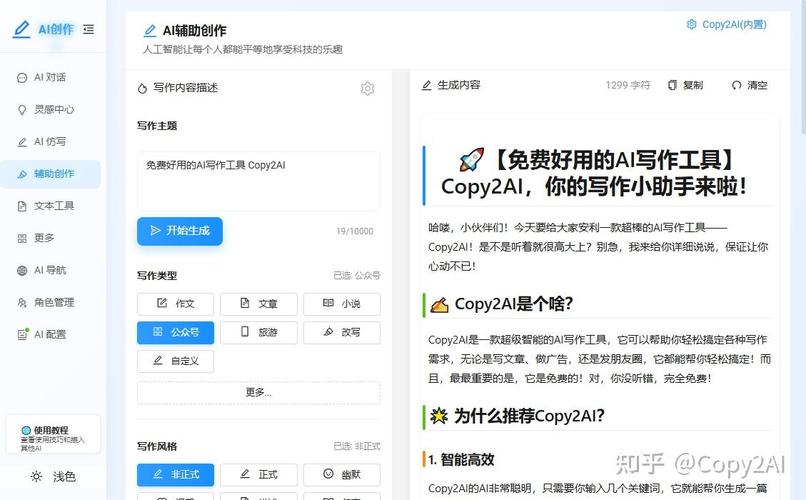
Task: Select 辅助创作 sidebar item
Action: pyautogui.click(x=50, y=174)
